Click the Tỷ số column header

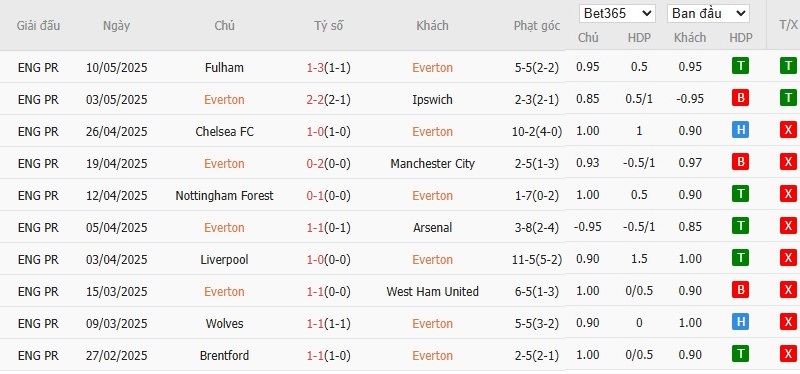pyautogui.click(x=328, y=26)
